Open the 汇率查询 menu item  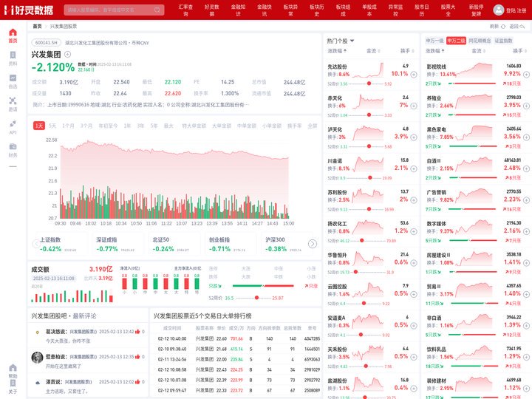tap(185, 10)
